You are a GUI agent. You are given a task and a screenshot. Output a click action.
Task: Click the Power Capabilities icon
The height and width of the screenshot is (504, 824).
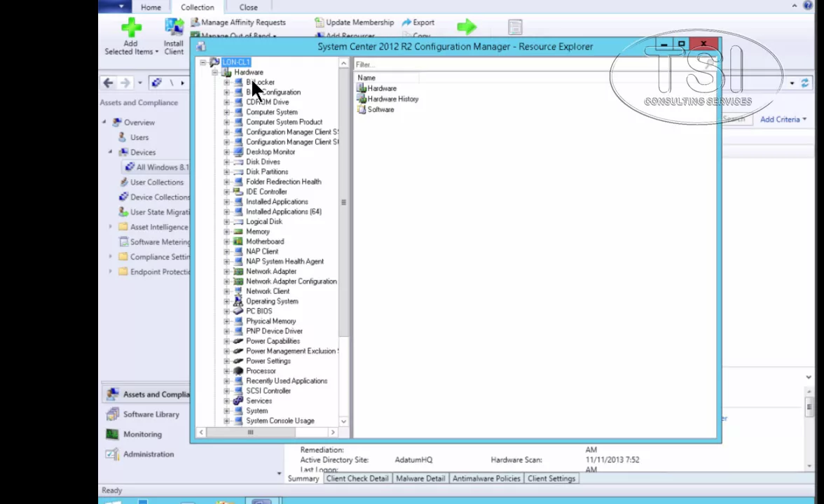tap(238, 342)
